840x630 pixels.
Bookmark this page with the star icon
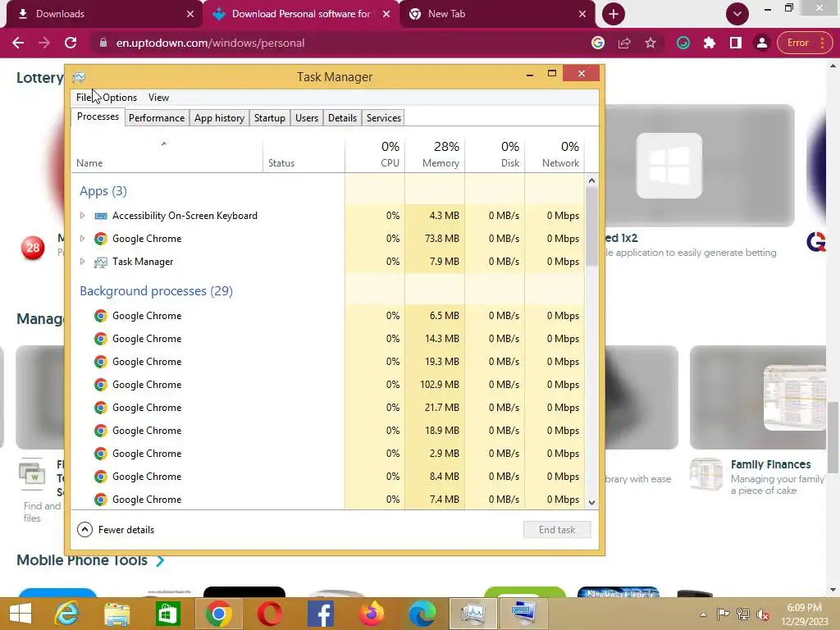651,43
